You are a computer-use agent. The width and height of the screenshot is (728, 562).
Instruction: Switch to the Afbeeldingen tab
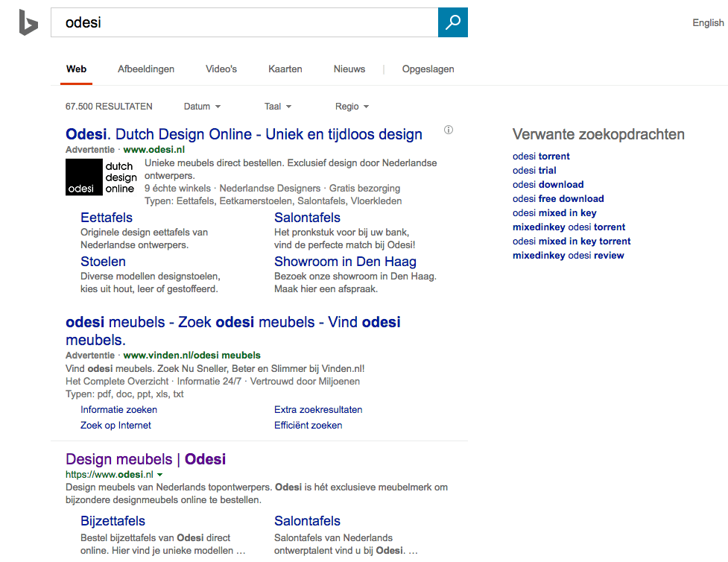tap(145, 69)
